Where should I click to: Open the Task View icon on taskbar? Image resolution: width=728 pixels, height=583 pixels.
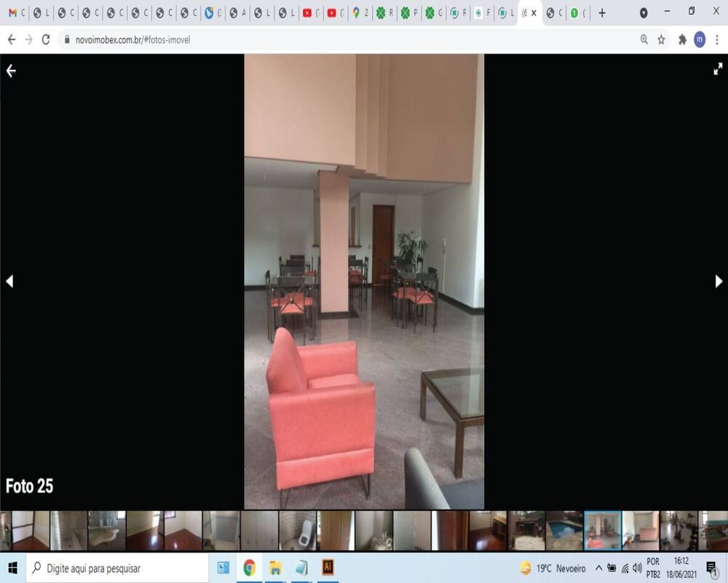[223, 568]
